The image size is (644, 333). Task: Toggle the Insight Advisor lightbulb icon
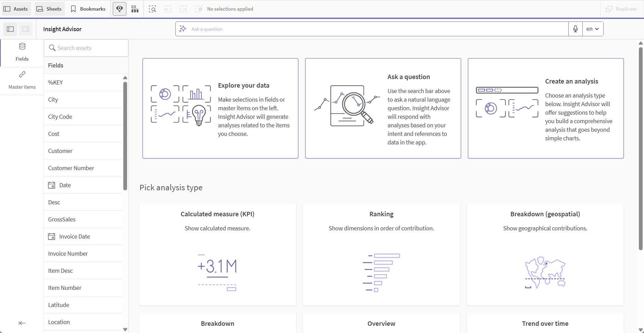click(x=119, y=9)
